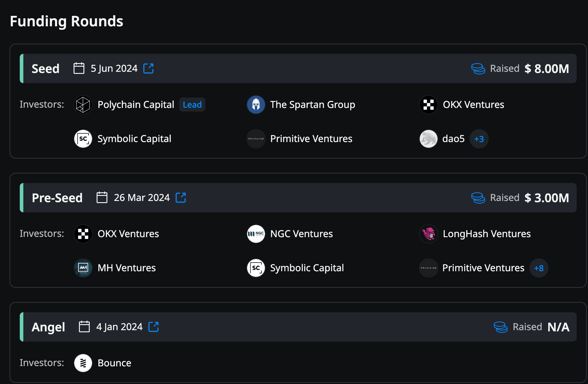
Task: Open the Bounce investor link
Action: pyautogui.click(x=114, y=363)
